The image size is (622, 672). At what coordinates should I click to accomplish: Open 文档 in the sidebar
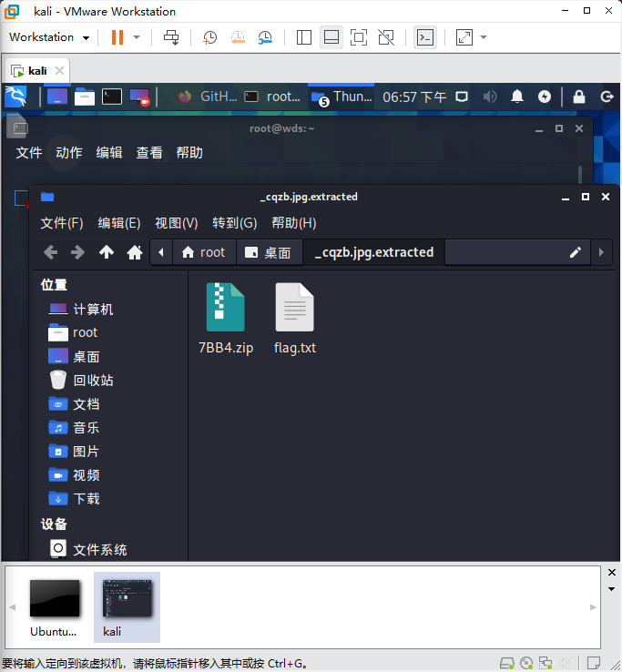coord(74,404)
